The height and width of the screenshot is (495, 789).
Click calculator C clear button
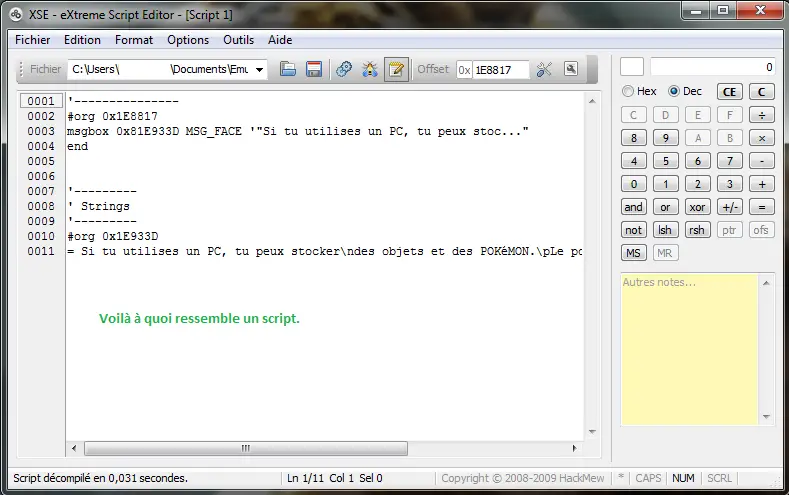click(x=761, y=92)
